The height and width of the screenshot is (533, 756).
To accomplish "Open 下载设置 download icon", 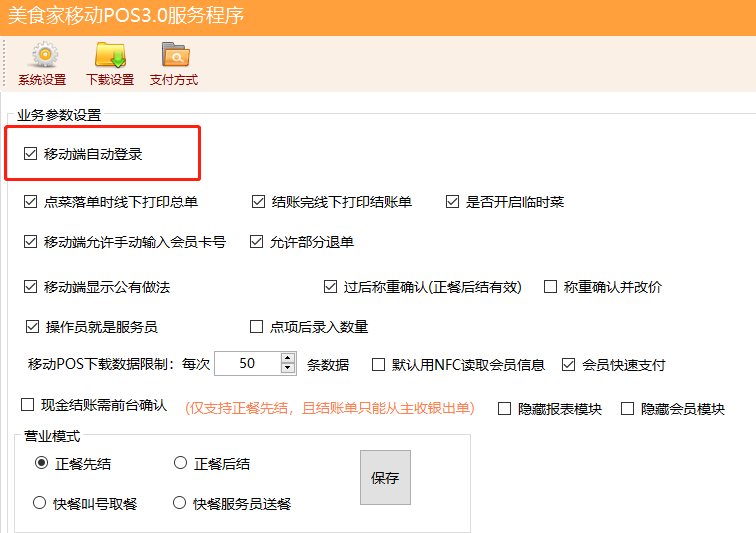I will tap(110, 58).
